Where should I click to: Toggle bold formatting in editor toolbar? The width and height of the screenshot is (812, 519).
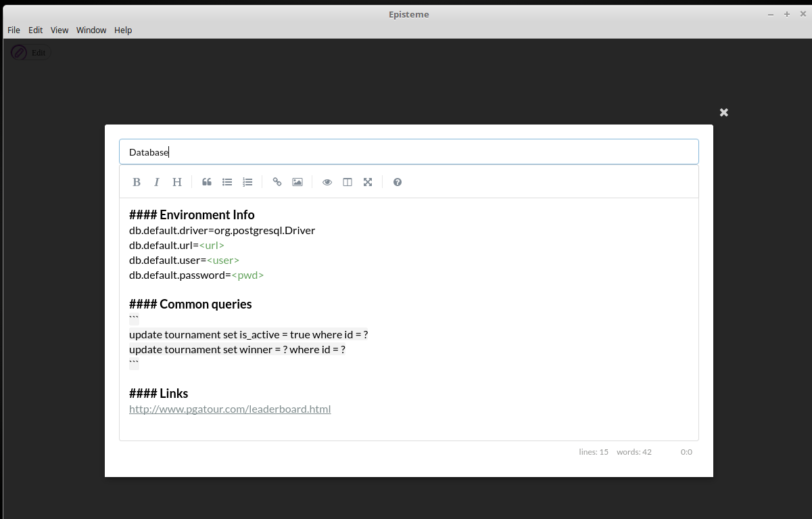point(137,182)
